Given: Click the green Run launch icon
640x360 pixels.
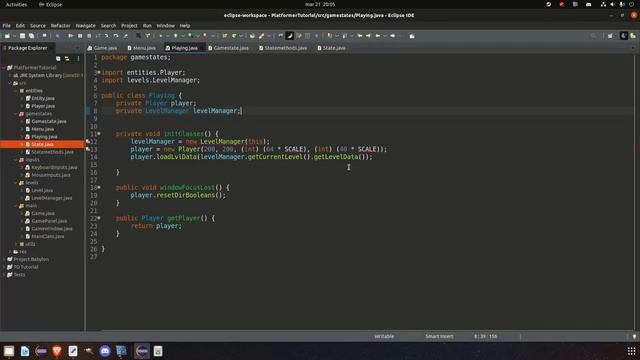Looking at the screenshot, I should 176,36.
